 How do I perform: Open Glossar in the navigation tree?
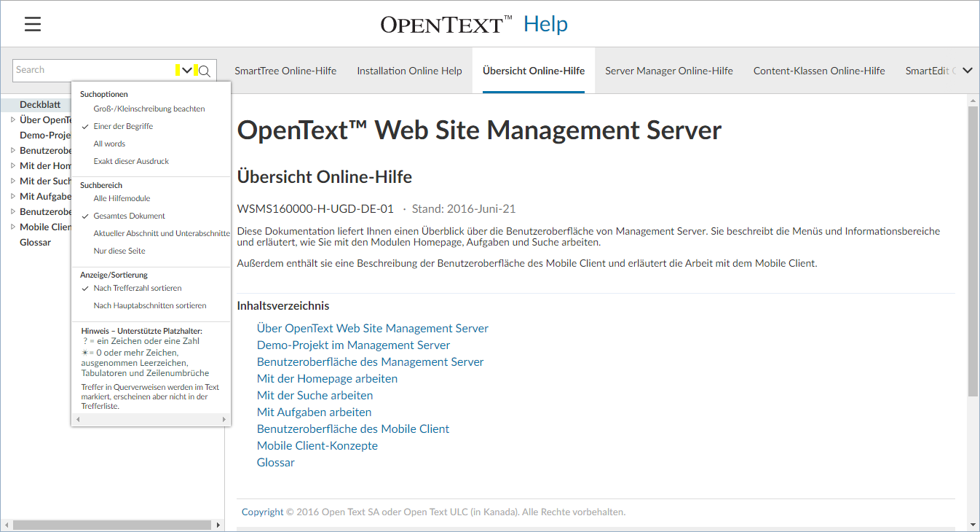click(x=35, y=242)
